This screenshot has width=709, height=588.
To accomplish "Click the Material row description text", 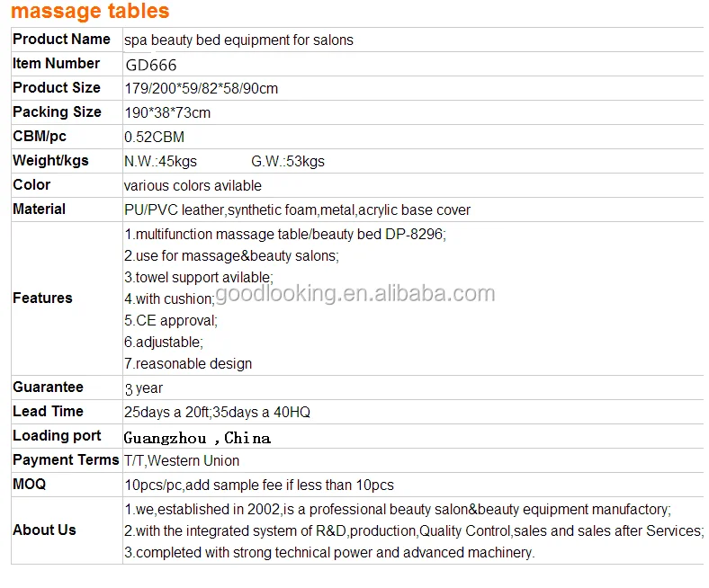I will pyautogui.click(x=297, y=210).
